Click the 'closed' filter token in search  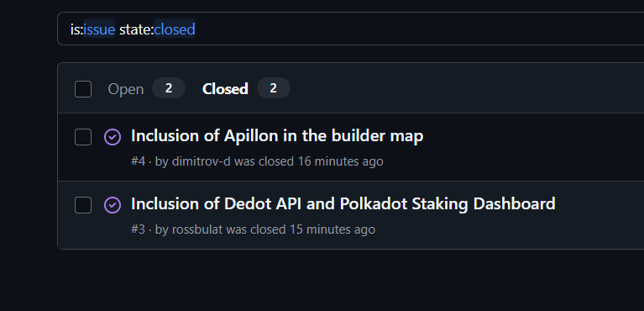click(175, 29)
